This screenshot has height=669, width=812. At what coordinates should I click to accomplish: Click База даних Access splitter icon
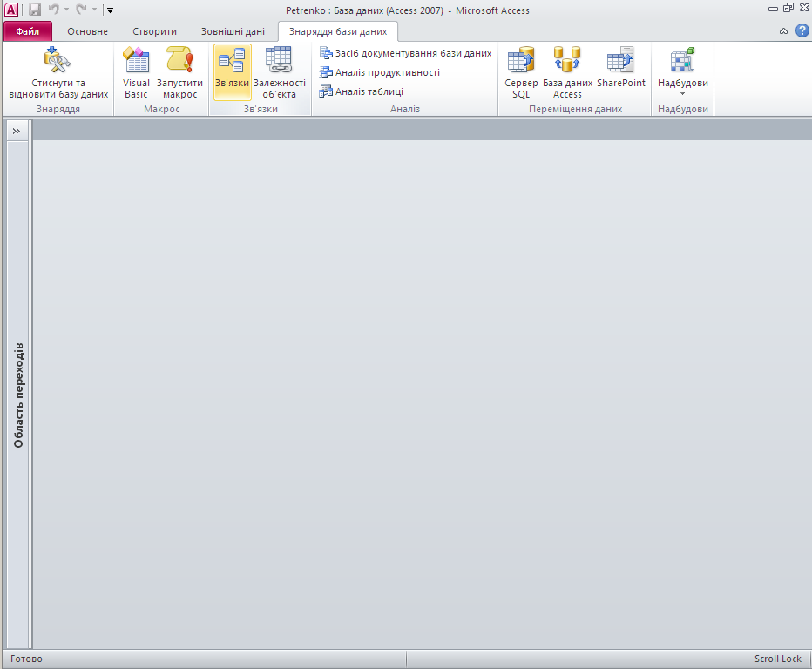coord(567,59)
